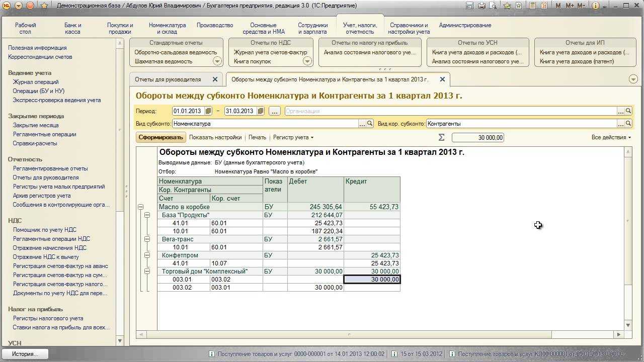644x362 pixels.
Task: Open the Регистр учета dropdown
Action: click(x=293, y=137)
